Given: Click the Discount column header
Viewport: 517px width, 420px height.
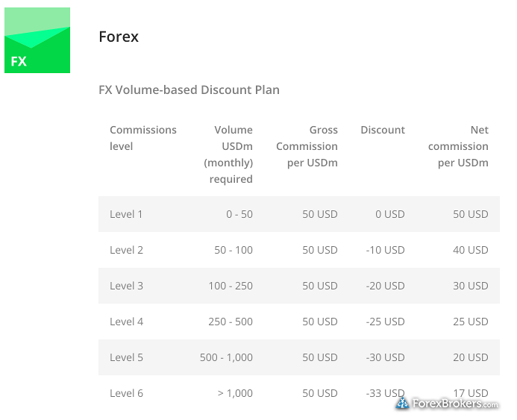Looking at the screenshot, I should pyautogui.click(x=383, y=130).
